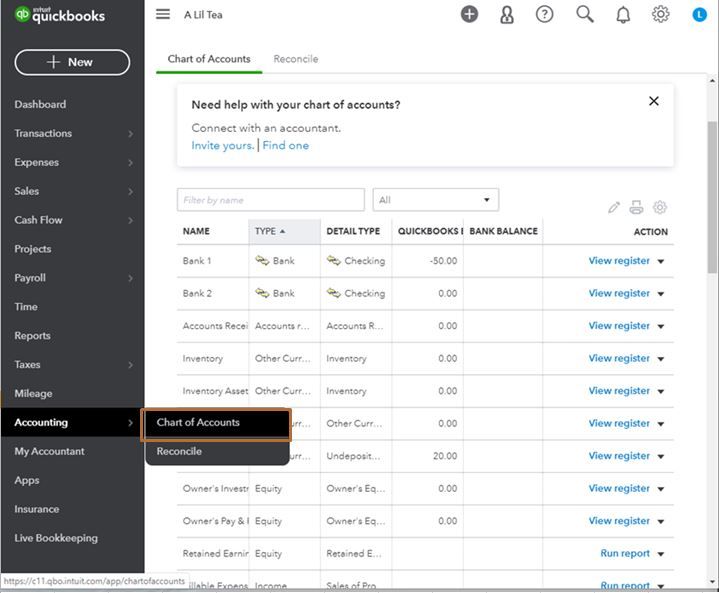Expand Sales submenu chevron
This screenshot has width=719, height=593.
coord(131,191)
